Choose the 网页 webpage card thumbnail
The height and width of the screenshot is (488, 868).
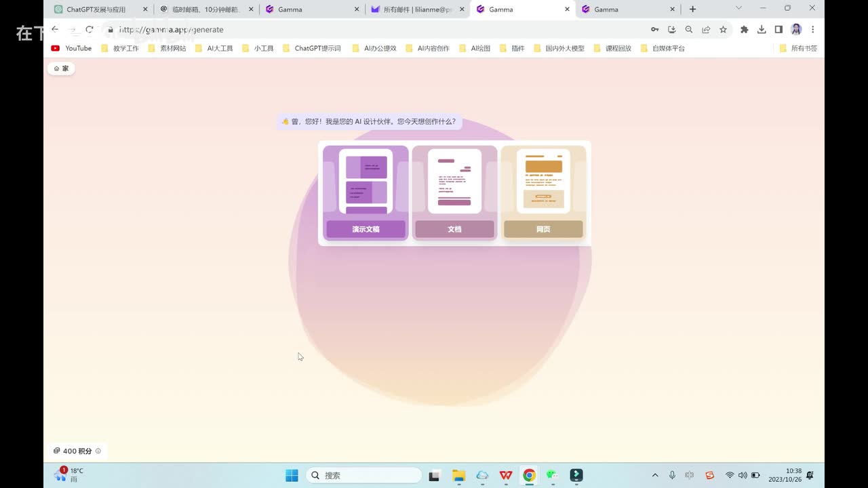click(x=543, y=181)
